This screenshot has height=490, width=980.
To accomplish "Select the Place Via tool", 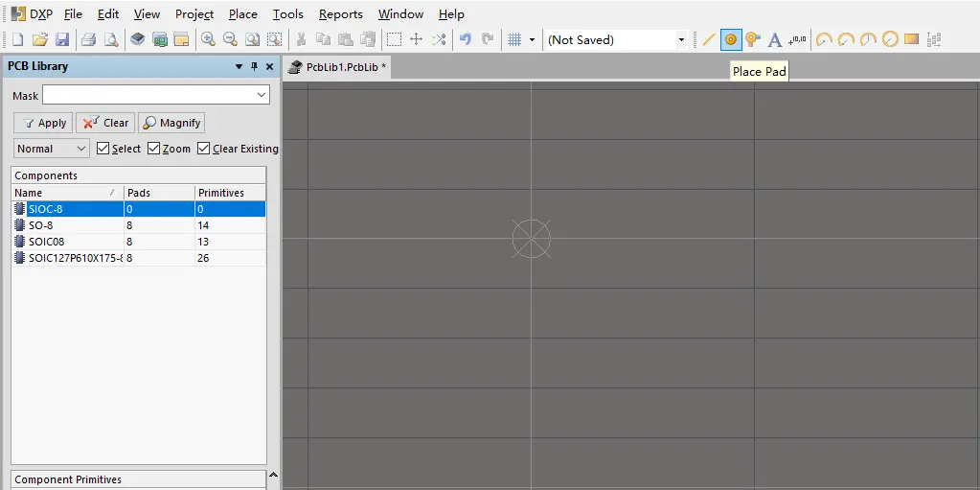I will [752, 39].
